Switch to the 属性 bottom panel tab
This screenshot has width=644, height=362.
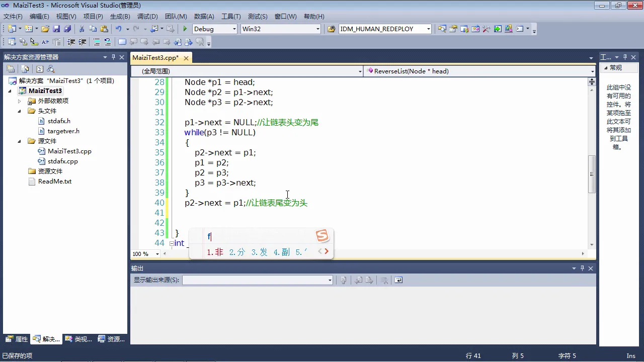click(17, 339)
